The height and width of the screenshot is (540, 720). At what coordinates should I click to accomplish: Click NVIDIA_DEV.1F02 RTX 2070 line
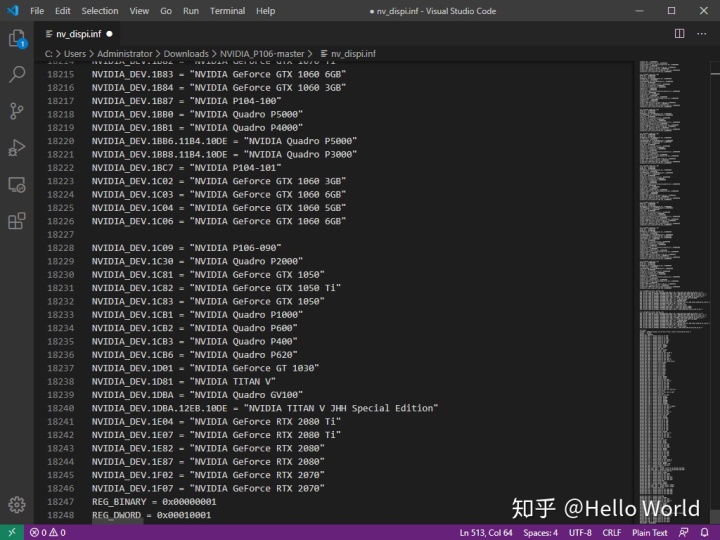208,475
